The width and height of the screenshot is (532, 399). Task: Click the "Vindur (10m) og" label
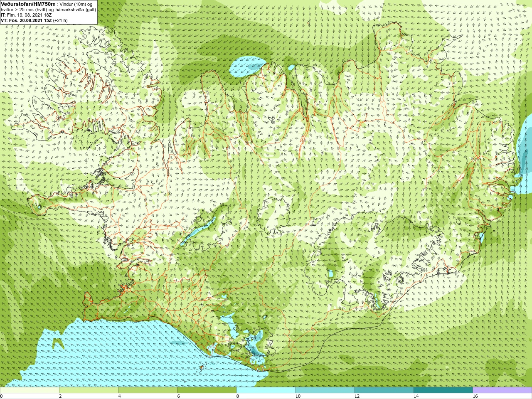coord(76,4)
